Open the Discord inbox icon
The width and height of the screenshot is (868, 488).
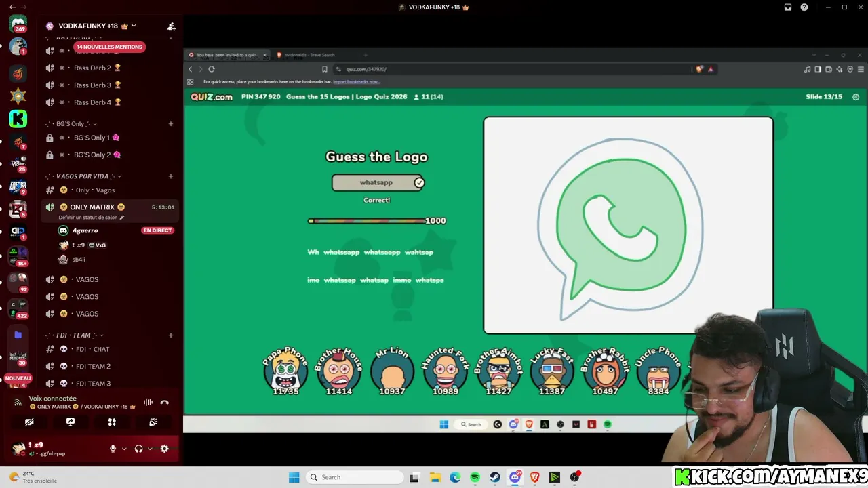[x=788, y=7]
